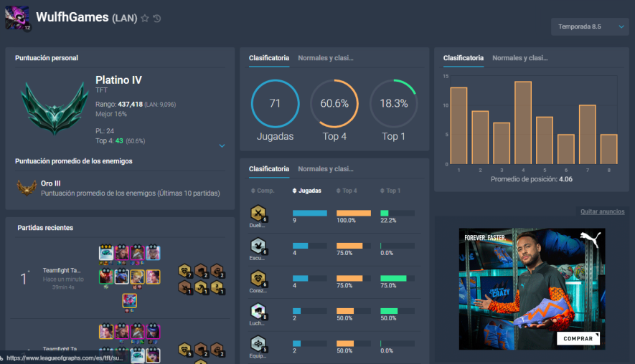Viewport: 635px width, 364px height.
Task: Click the Luch... trait icon
Action: pos(258,311)
